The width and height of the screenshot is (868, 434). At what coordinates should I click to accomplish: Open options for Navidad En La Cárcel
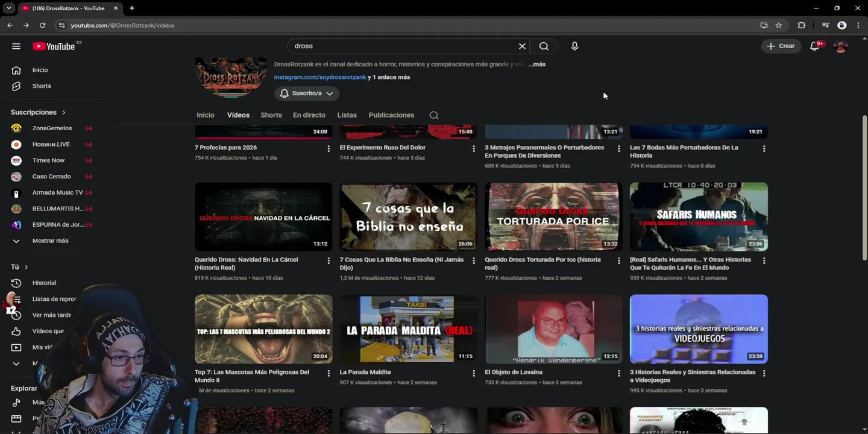click(329, 260)
